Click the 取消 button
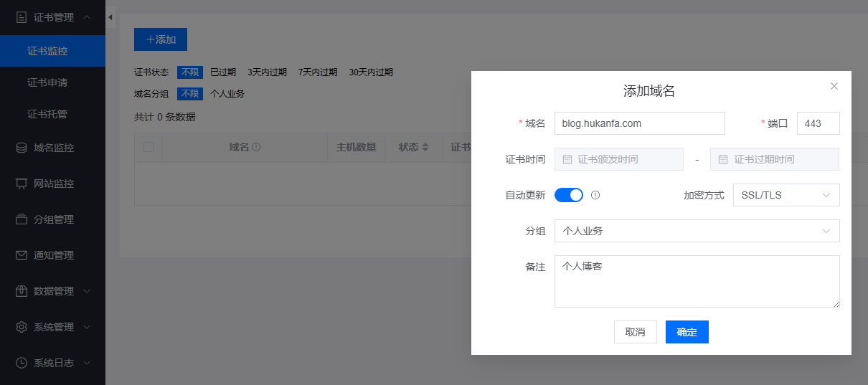Screen dimensions: 868x385 click(x=636, y=332)
